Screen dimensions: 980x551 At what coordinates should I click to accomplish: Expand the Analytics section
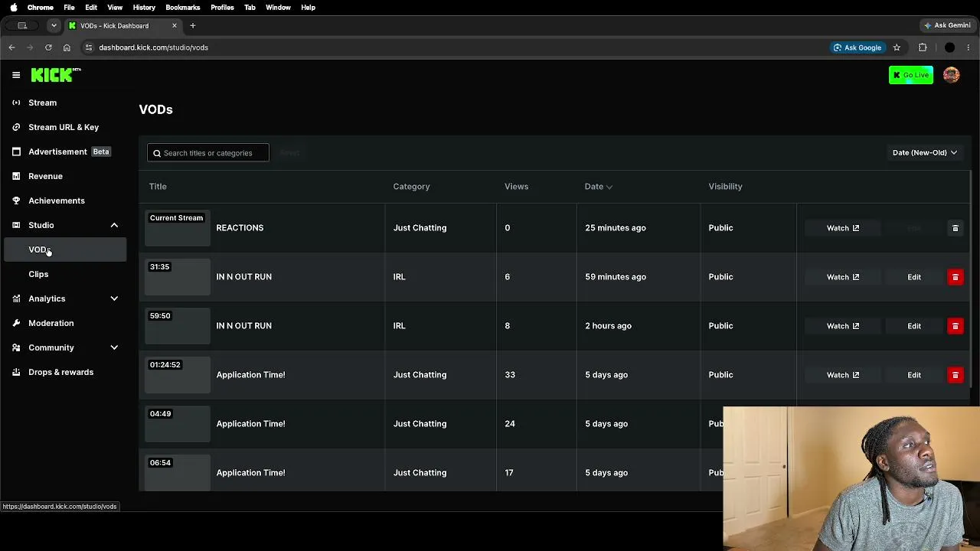coord(114,298)
